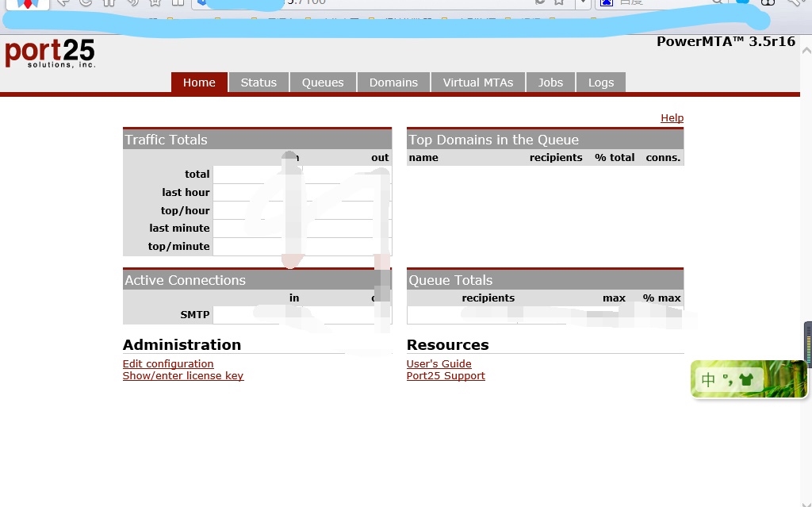Viewport: 812px width, 507px height.
Task: Click the port25 solutions logo
Action: point(50,53)
